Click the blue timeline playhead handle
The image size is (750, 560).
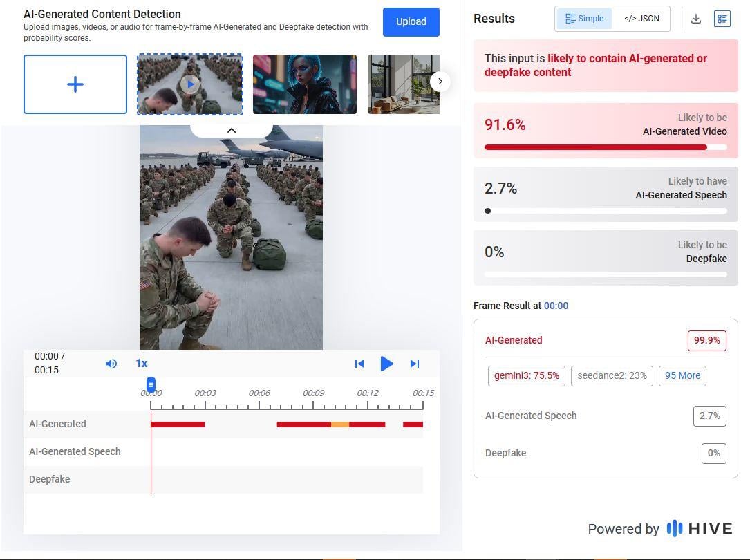[151, 384]
